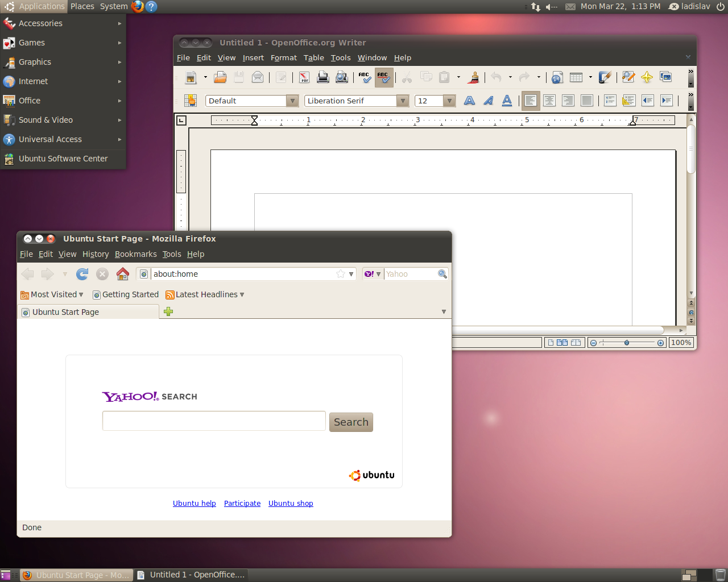Toggle Underline formatting in Writer
The height and width of the screenshot is (582, 728).
pyautogui.click(x=507, y=101)
